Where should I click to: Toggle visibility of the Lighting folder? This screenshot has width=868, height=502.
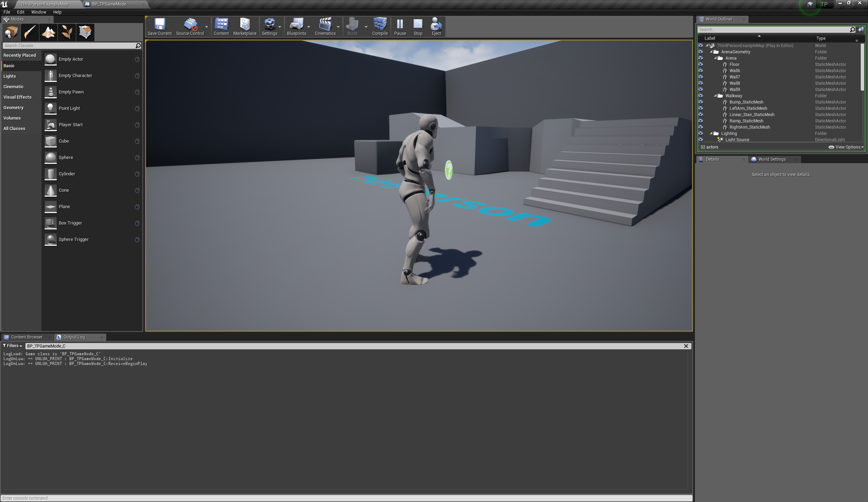coord(700,133)
